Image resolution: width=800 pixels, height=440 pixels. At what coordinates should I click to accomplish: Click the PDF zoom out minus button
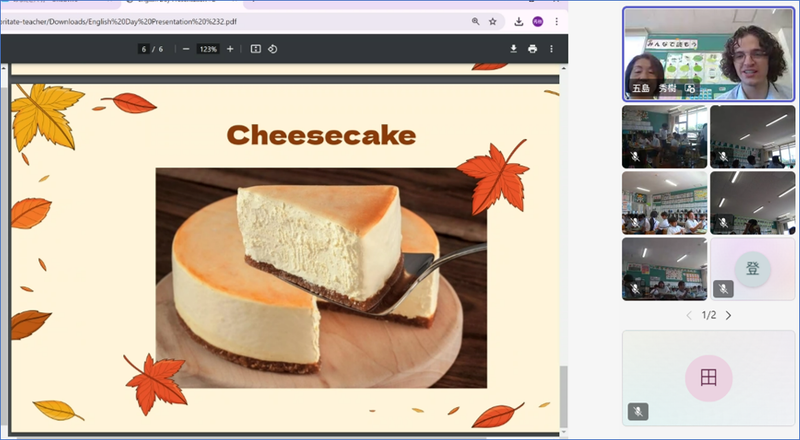(186, 49)
